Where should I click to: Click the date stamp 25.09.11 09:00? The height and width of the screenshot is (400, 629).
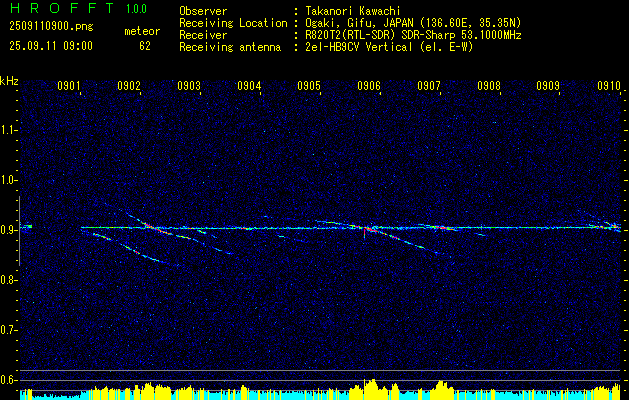point(51,46)
